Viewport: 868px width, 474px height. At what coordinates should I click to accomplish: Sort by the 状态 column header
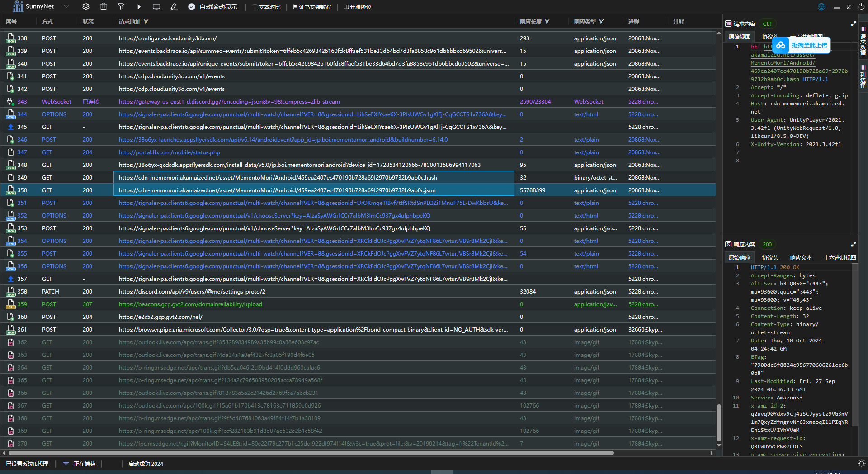pos(88,21)
